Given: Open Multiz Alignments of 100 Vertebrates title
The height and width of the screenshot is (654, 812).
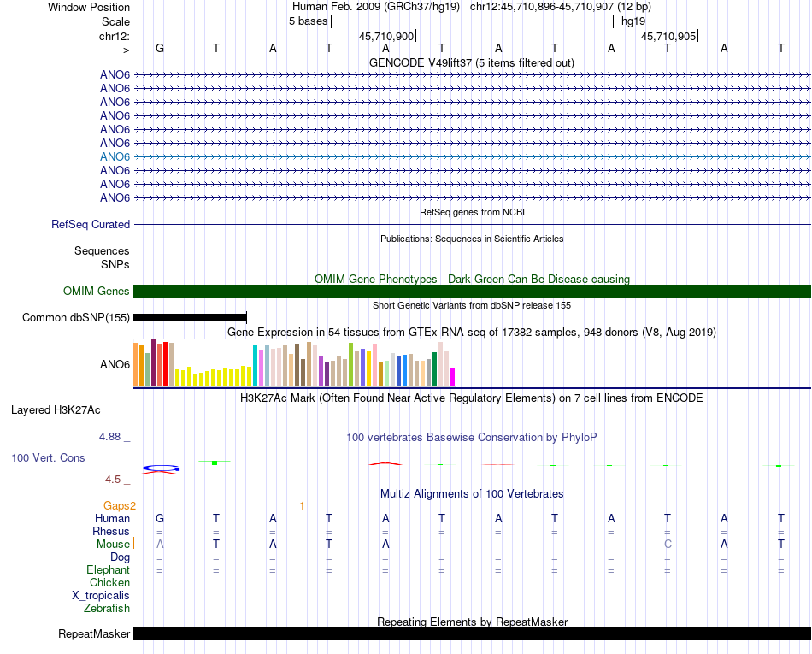Looking at the screenshot, I should click(x=472, y=494).
